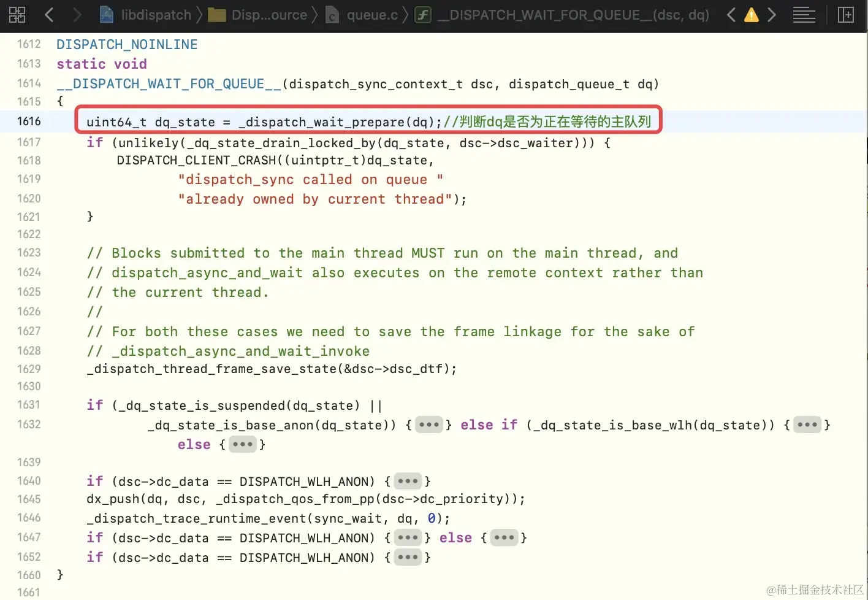Expand folded block after _dq_state_is_base_anon
The height and width of the screenshot is (600, 868).
pos(429,425)
